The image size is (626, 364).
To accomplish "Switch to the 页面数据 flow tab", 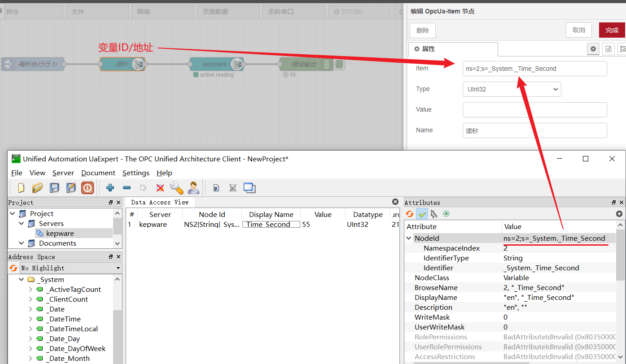I will [229, 12].
